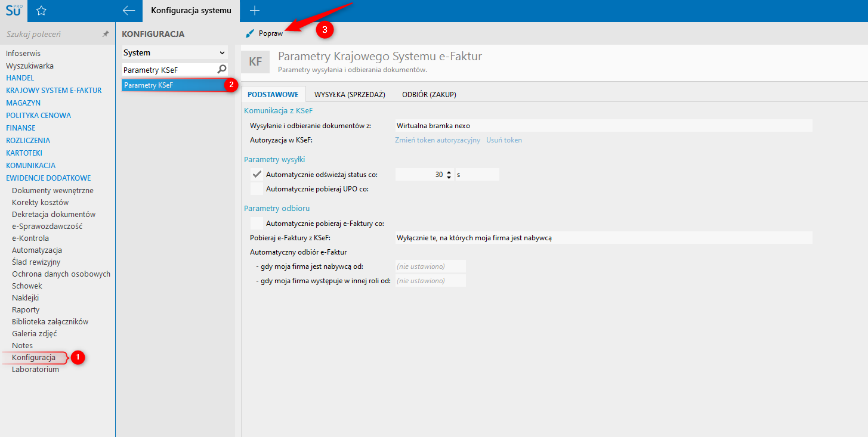Open e-Kontrola item

point(30,238)
